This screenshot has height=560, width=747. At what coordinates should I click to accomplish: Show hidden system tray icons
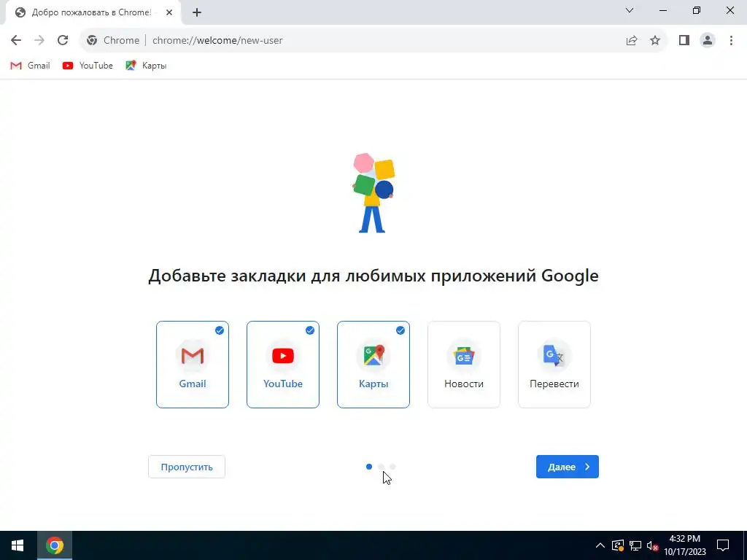tap(600, 545)
